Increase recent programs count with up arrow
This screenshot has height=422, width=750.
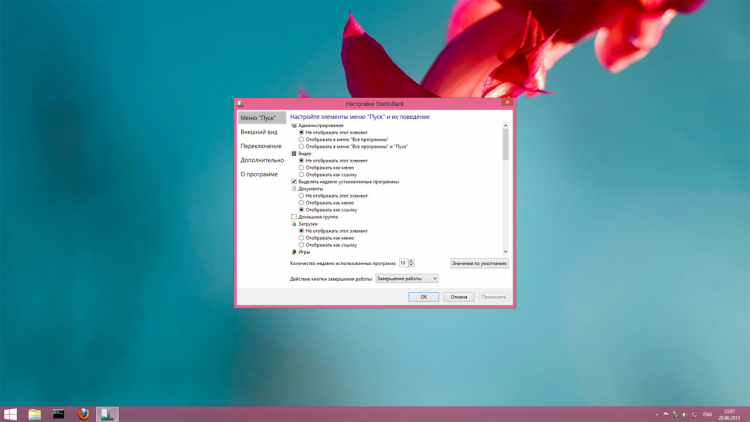411,261
